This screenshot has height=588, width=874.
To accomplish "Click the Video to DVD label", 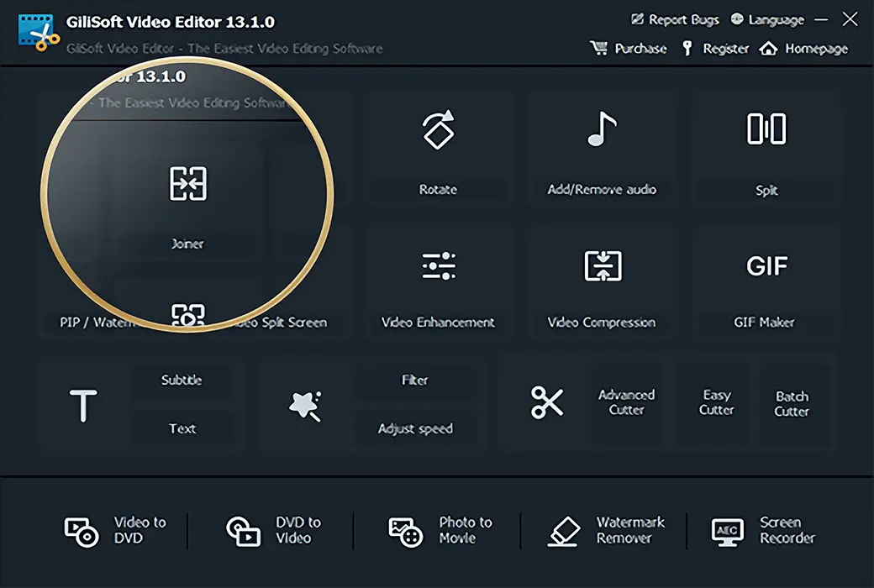I will point(140,530).
